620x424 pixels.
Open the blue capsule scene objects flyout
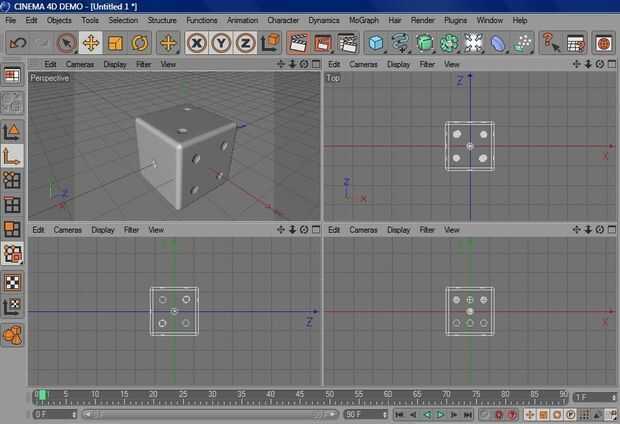tap(498, 43)
